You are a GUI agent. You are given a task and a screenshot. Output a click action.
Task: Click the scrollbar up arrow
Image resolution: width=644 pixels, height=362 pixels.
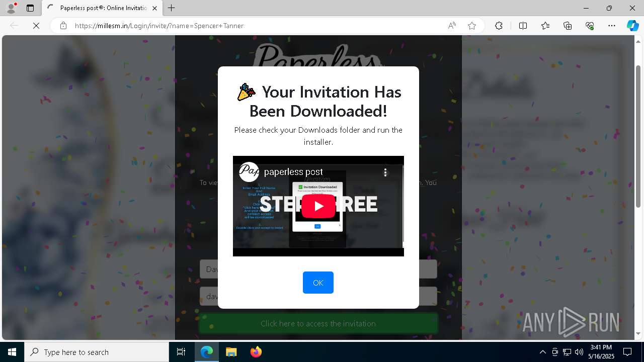coord(638,41)
